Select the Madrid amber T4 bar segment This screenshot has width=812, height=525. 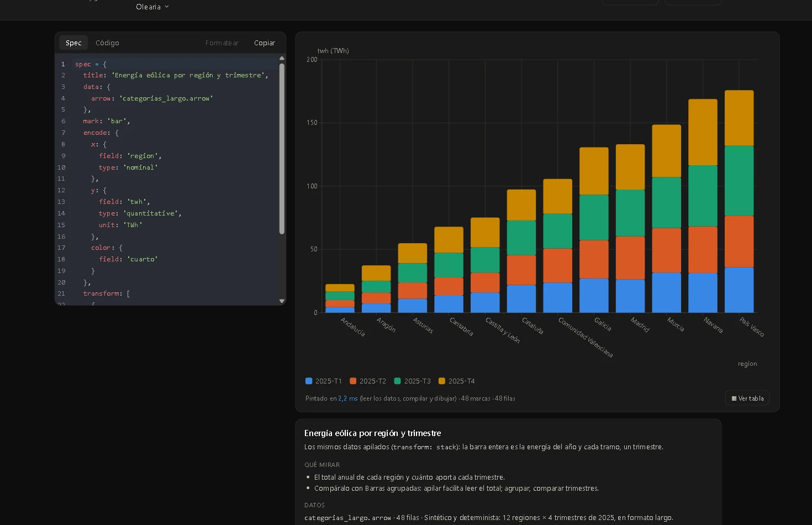point(630,167)
